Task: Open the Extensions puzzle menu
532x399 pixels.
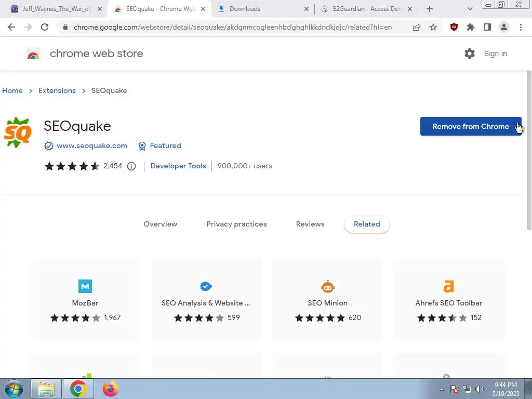Action: 471,27
